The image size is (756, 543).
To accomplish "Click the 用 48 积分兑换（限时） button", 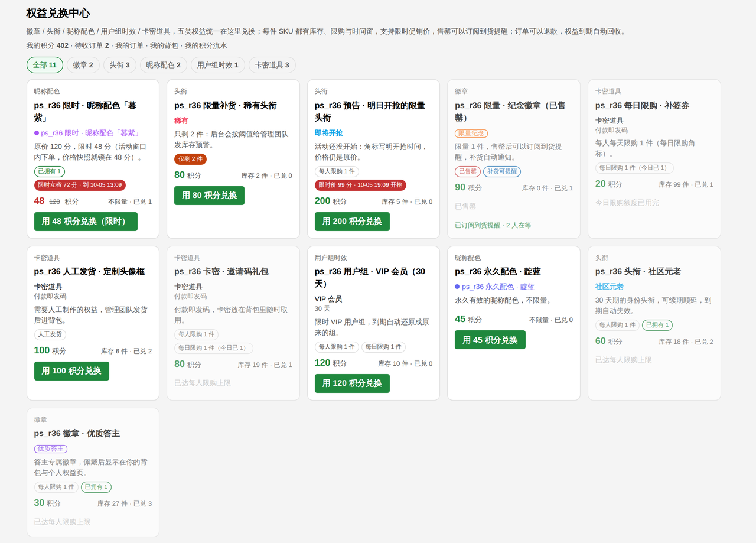I will click(86, 222).
